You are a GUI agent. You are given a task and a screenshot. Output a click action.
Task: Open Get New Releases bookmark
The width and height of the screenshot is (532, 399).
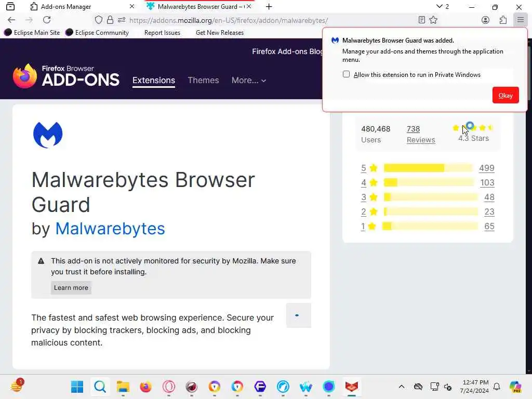click(x=220, y=33)
